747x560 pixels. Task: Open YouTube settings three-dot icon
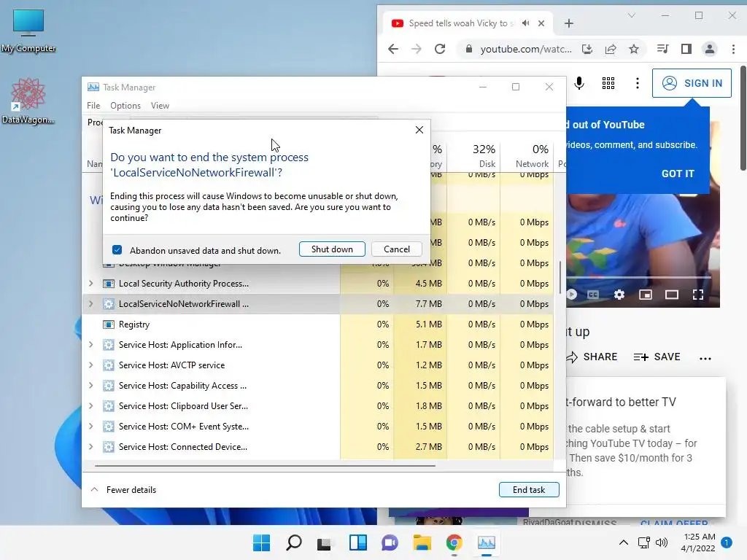(638, 83)
